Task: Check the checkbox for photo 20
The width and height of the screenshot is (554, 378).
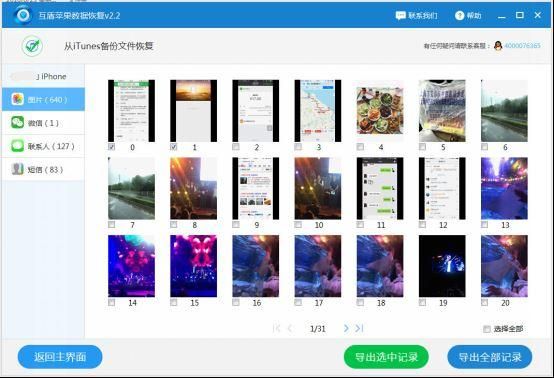Action: click(x=485, y=302)
